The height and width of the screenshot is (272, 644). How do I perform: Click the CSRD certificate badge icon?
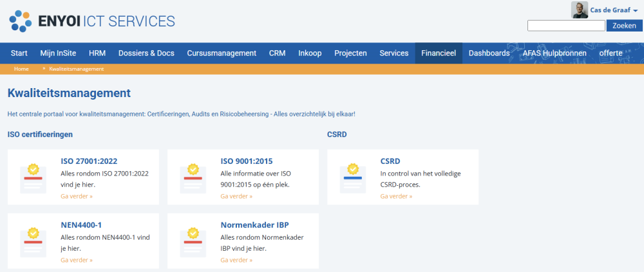coord(352,177)
